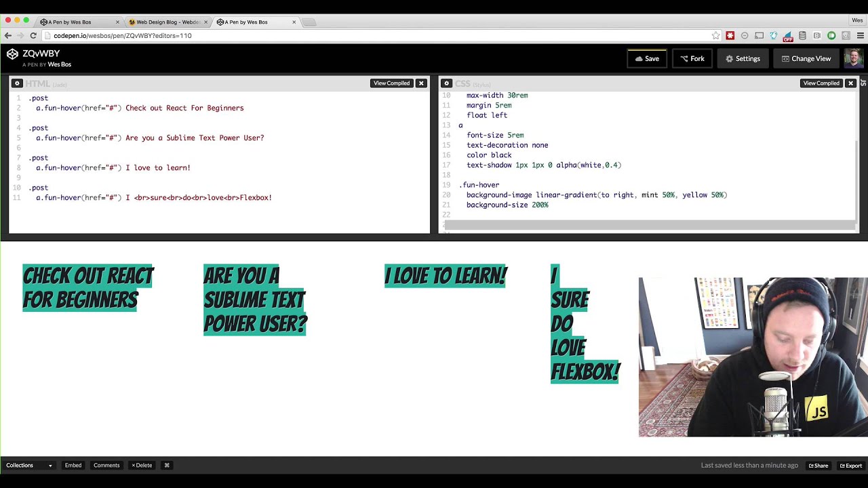The width and height of the screenshot is (868, 488).
Task: Click the .fun-hover selector in CSS
Action: click(x=479, y=185)
